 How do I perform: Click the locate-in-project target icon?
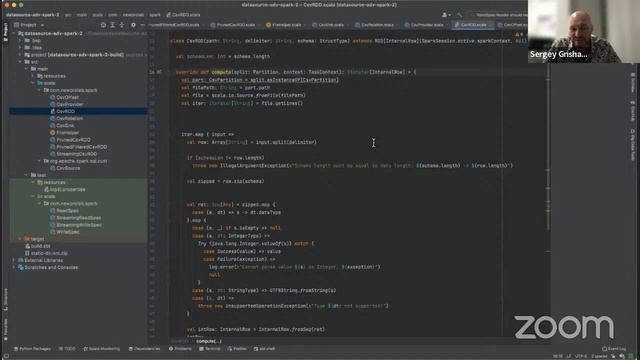(103, 25)
